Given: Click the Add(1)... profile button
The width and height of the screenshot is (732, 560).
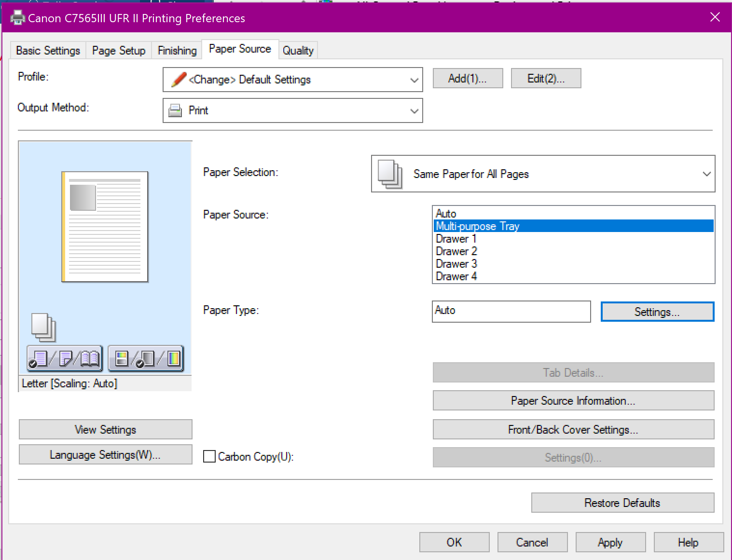Looking at the screenshot, I should coord(468,78).
